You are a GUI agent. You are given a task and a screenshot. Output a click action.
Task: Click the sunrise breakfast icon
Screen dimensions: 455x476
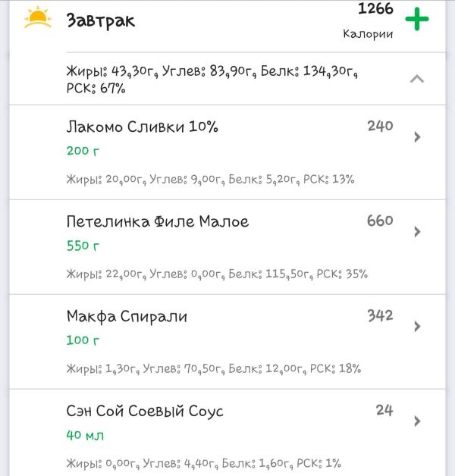[37, 18]
